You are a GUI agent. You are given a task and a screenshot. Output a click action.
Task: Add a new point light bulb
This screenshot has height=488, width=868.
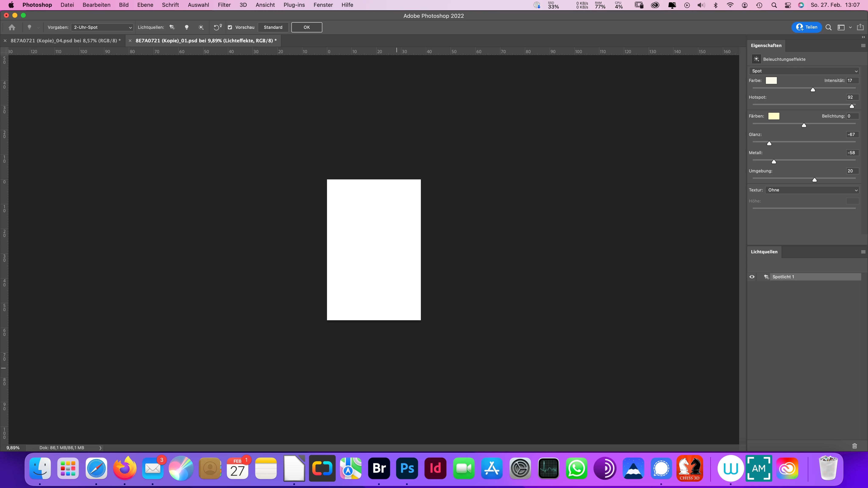pyautogui.click(x=186, y=27)
